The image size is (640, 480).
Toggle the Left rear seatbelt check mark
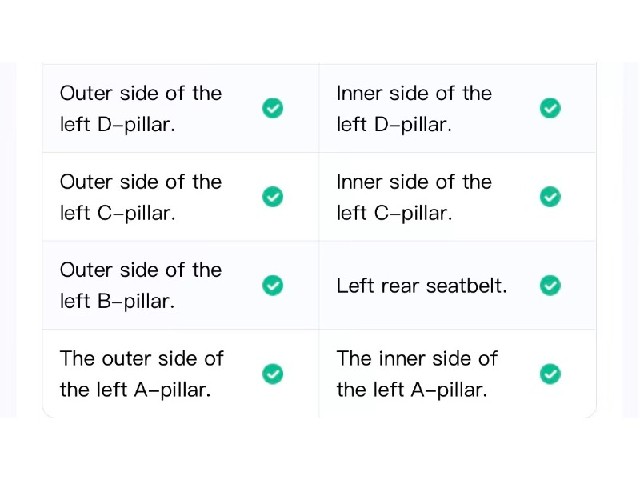tap(550, 285)
